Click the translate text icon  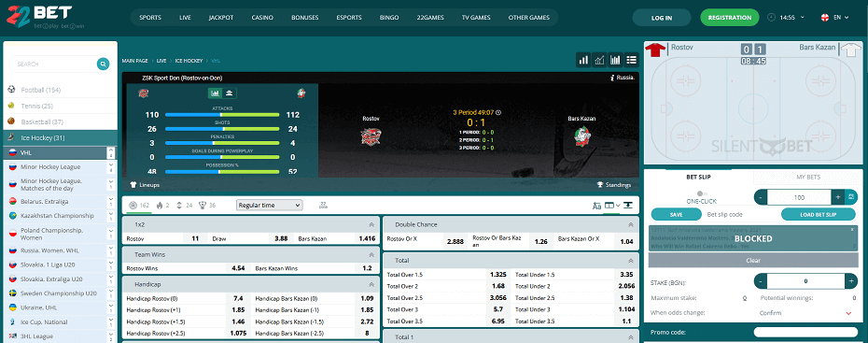click(x=596, y=206)
